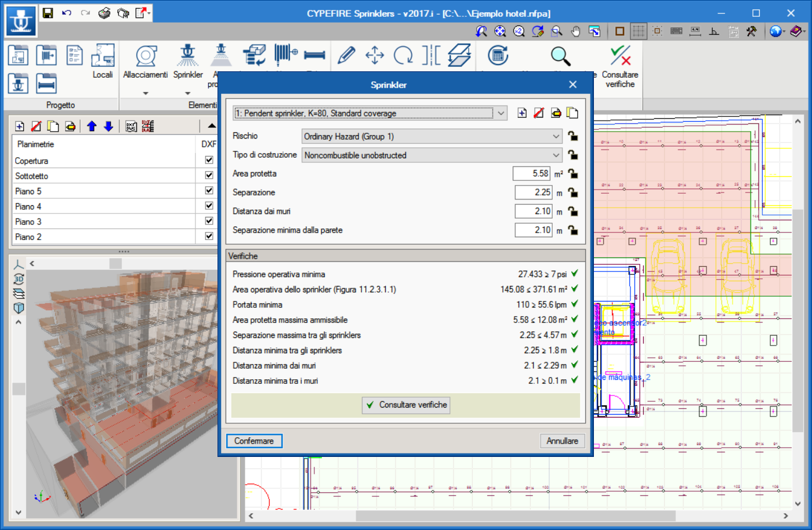
Task: Click the copy to another floor layers icon
Action: [459, 55]
